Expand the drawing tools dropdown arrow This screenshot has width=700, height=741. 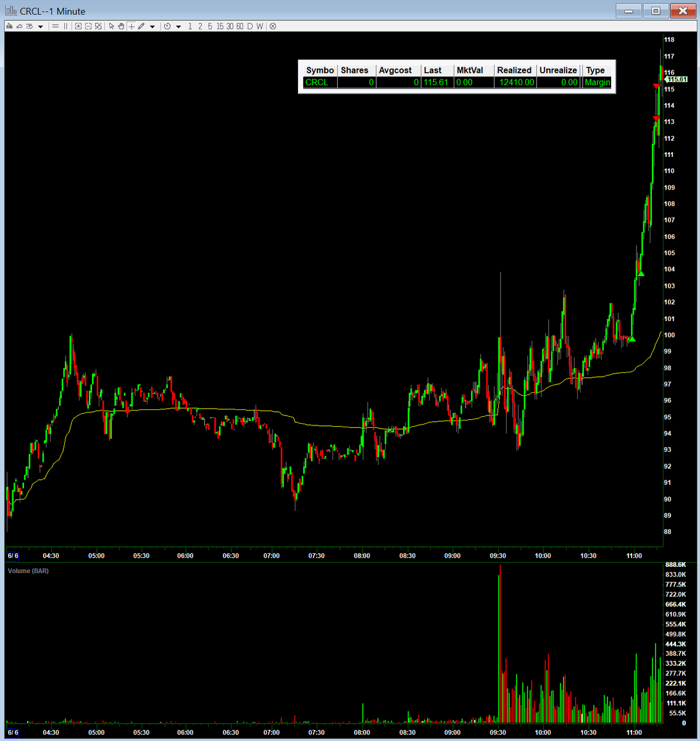point(152,27)
